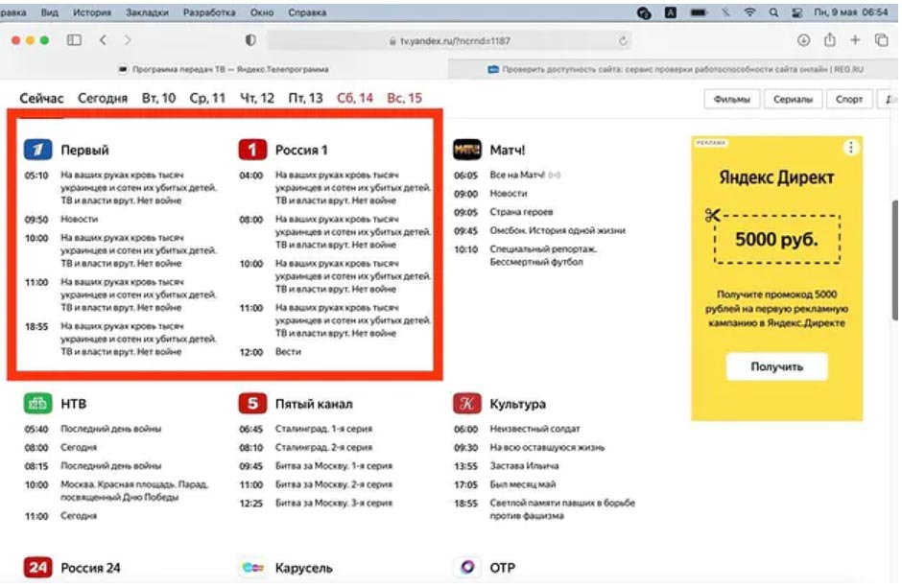
Task: Click the tv.yandex.ru address bar
Action: point(449,41)
